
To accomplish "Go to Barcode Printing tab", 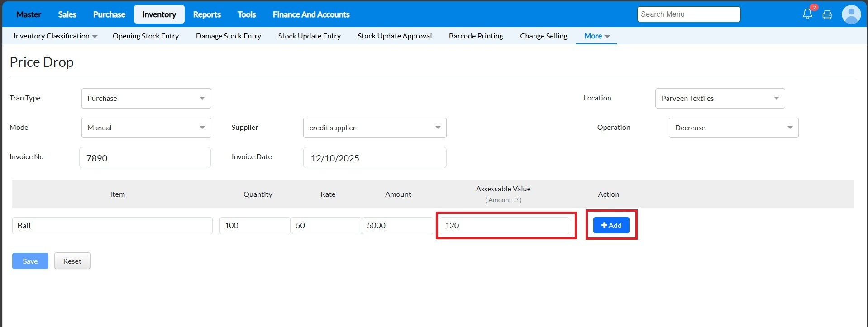I will click(476, 36).
